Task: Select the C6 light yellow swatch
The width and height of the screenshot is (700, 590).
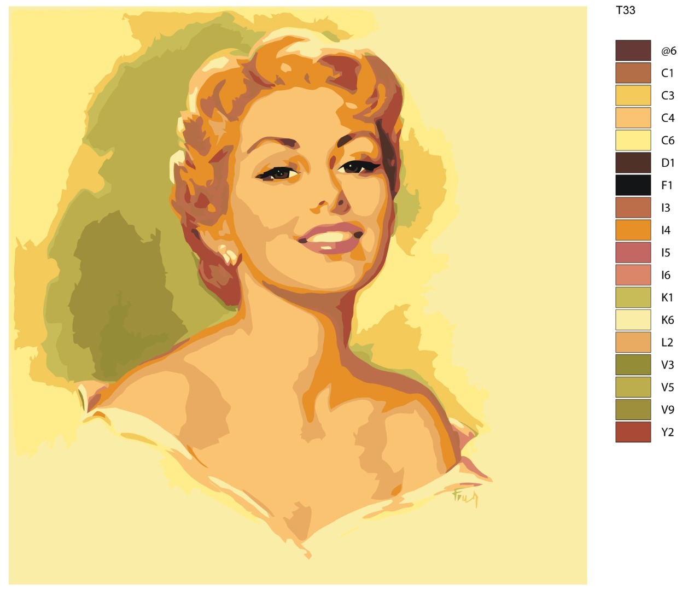Action: tap(633, 140)
